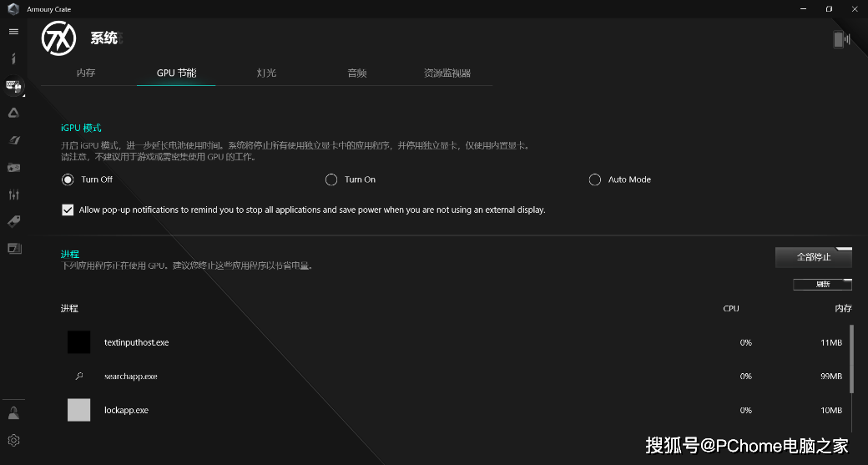The height and width of the screenshot is (465, 868).
Task: Click the small refresh button below 全部停止
Action: [822, 285]
